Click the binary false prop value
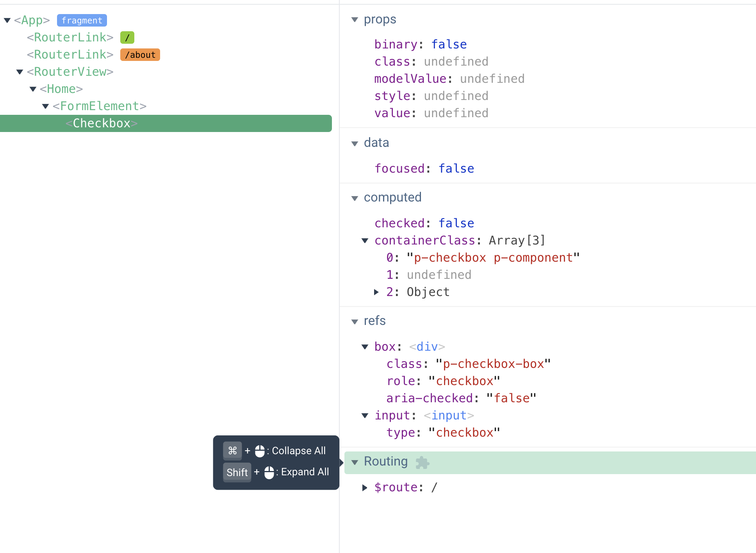756x553 pixels. tap(449, 45)
